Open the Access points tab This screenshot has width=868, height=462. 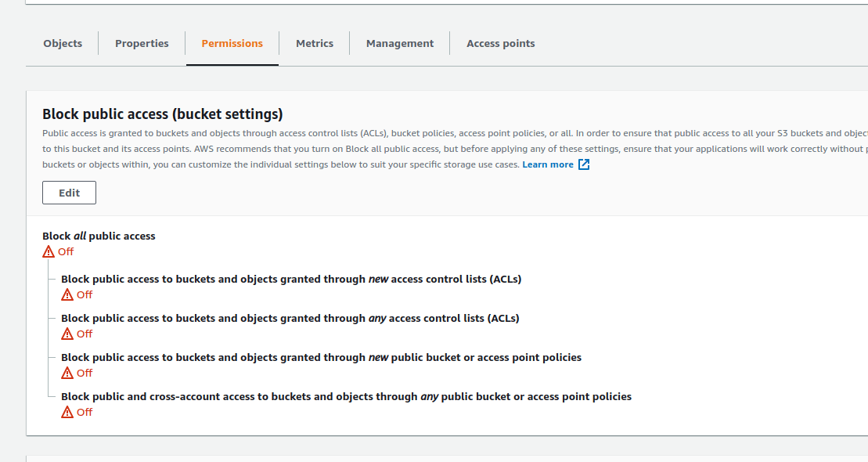[x=500, y=43]
